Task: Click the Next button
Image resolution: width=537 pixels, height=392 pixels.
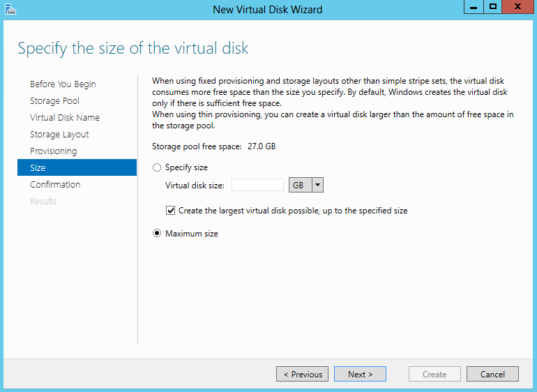Action: (360, 374)
